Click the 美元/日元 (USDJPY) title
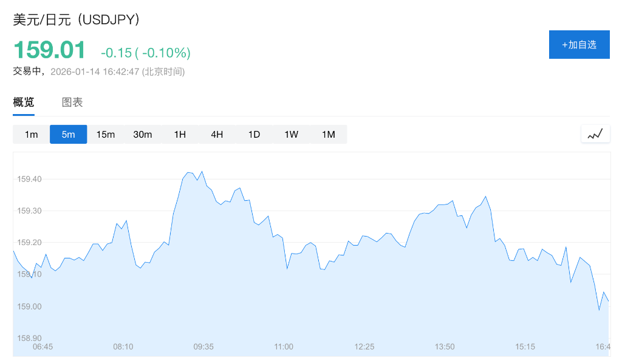 tap(77, 20)
